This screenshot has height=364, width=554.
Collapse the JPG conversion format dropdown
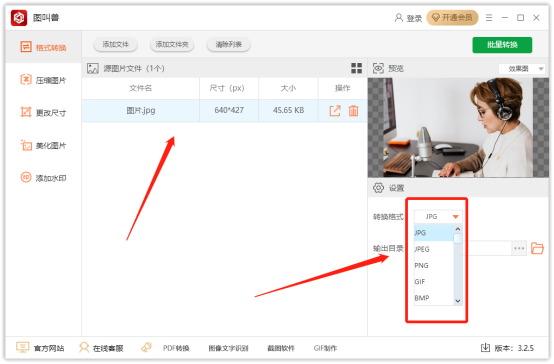438,216
